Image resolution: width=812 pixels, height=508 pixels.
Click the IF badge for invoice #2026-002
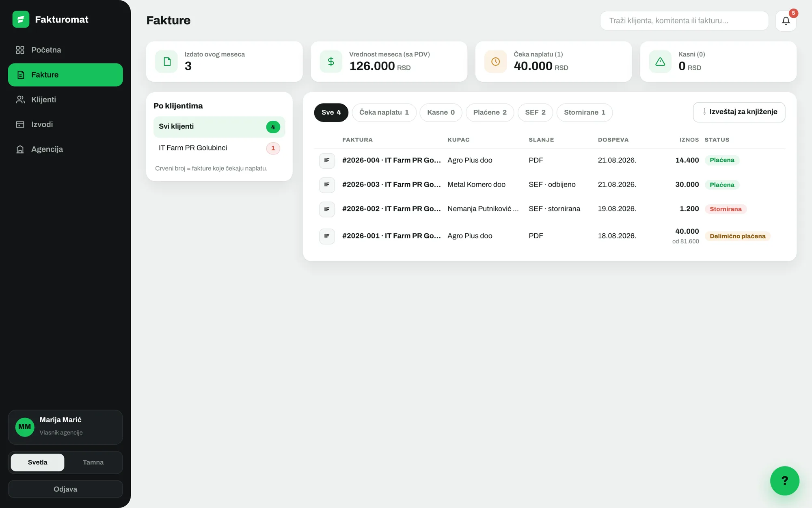tap(327, 209)
